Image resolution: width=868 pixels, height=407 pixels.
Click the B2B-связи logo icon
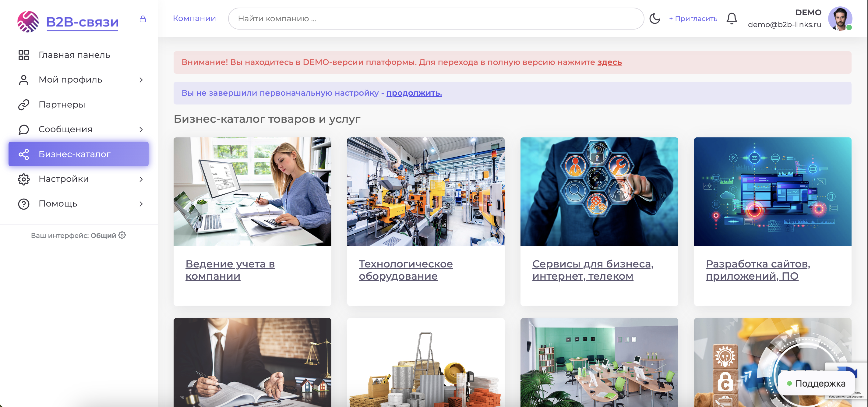28,22
